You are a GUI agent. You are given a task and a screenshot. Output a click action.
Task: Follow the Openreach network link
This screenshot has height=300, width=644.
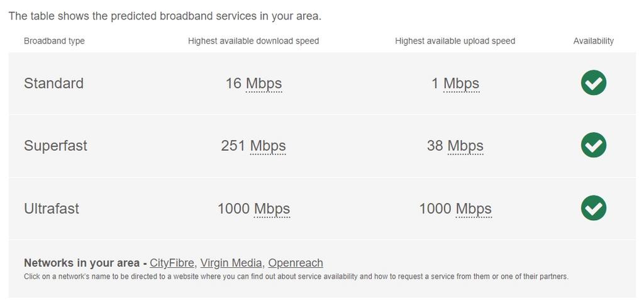[x=296, y=263]
